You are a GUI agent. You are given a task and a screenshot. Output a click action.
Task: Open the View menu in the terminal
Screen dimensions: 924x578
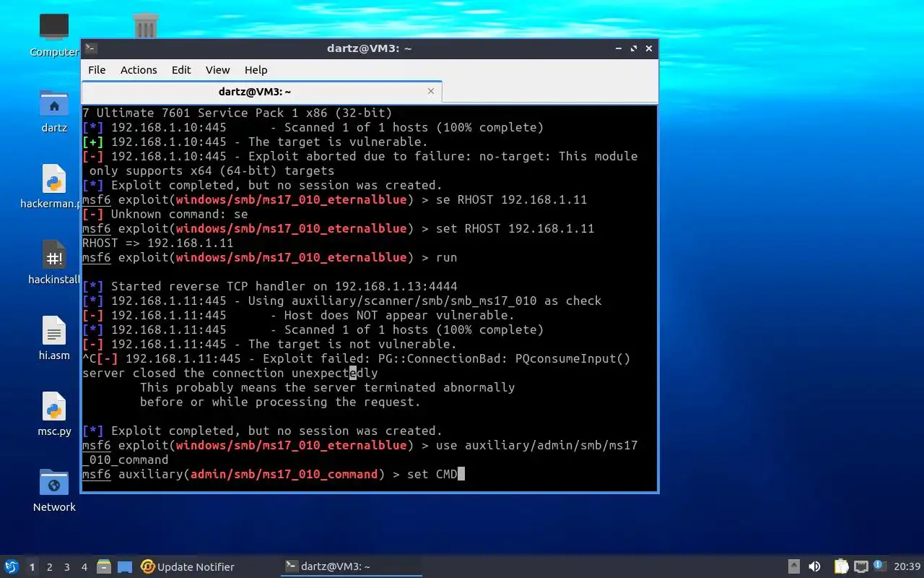point(217,70)
